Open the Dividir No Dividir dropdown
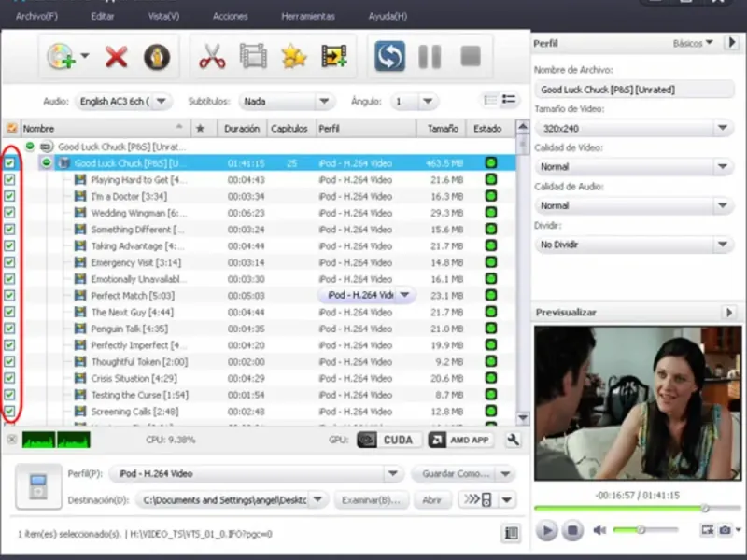This screenshot has height=560, width=747. (633, 245)
